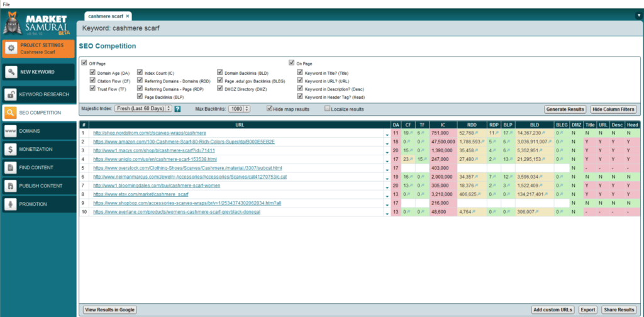Disable the Hide map results checkbox
The image size is (644, 317).
(x=269, y=109)
